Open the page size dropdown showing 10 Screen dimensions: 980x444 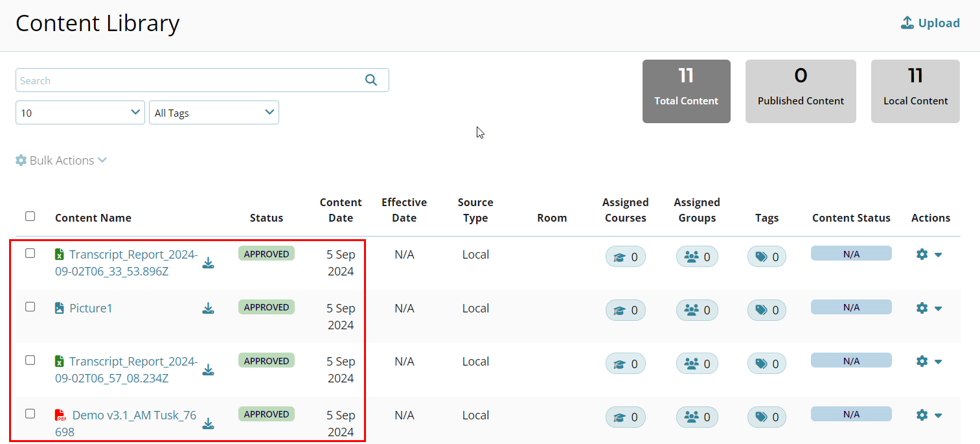[x=80, y=112]
